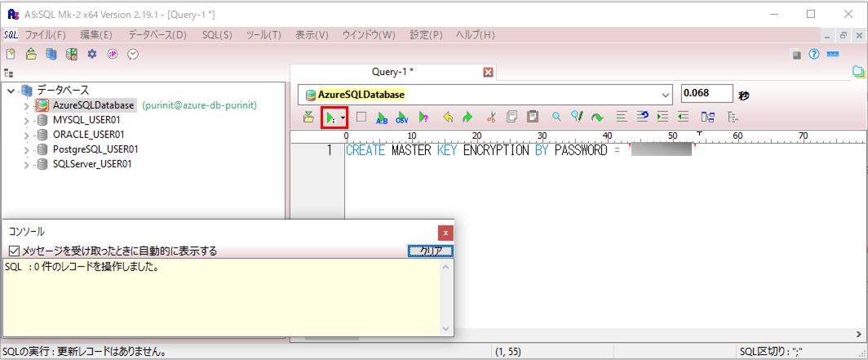This screenshot has height=360, width=868.
Task: Open the AzureSQLDatabase connection combo box
Action: [x=485, y=95]
